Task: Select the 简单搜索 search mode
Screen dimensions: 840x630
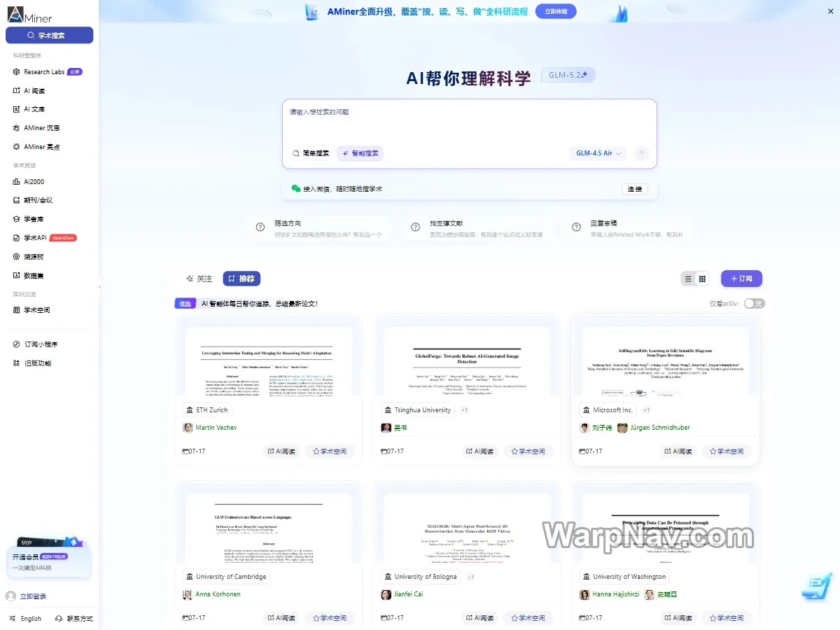Action: click(311, 153)
